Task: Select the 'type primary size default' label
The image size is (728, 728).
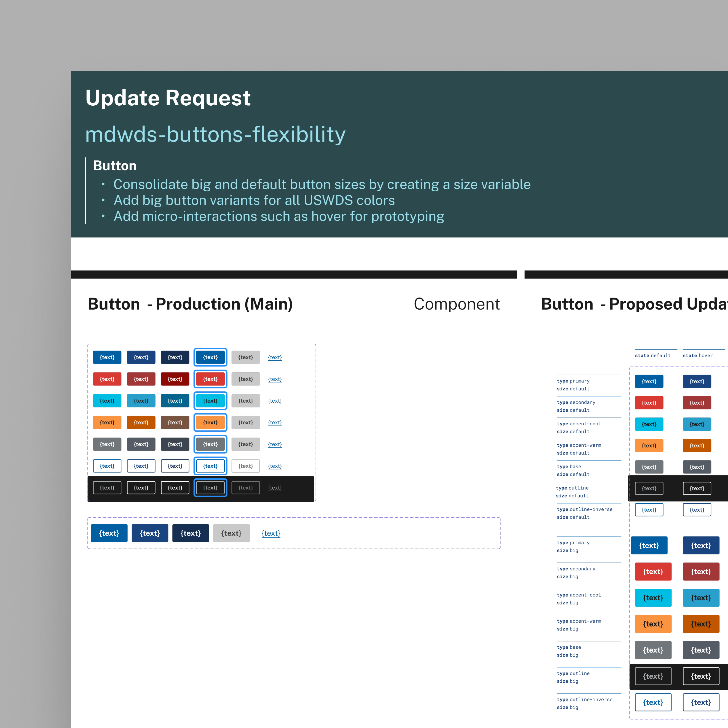Action: pyautogui.click(x=573, y=385)
